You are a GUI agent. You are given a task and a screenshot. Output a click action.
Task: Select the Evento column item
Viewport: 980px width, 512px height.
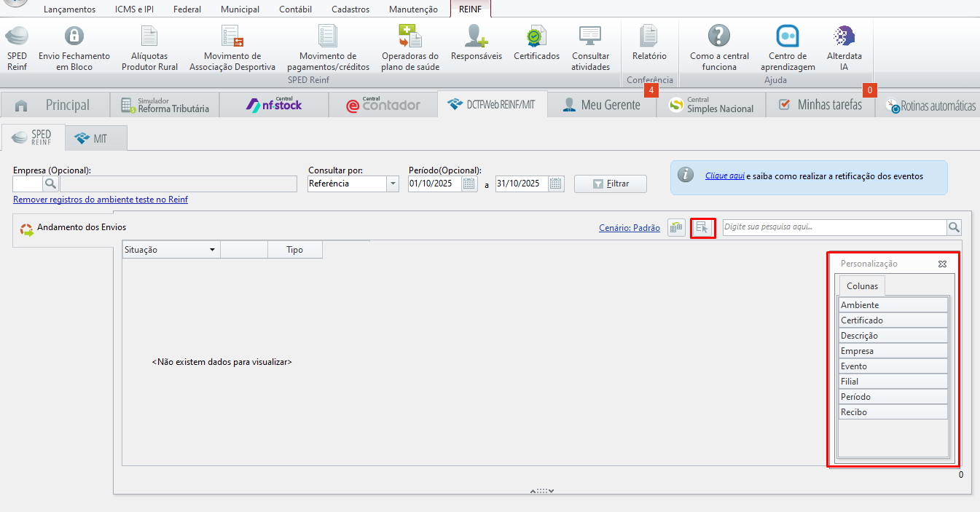coord(893,366)
